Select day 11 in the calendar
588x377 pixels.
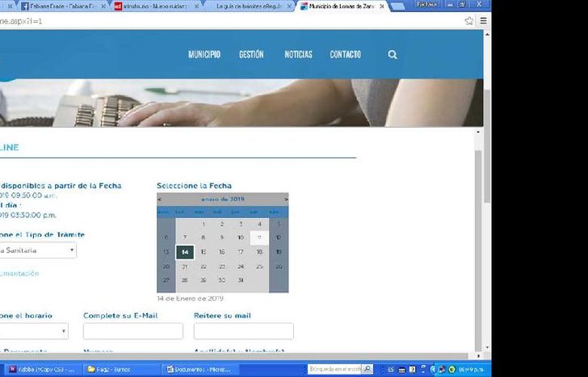(259, 237)
